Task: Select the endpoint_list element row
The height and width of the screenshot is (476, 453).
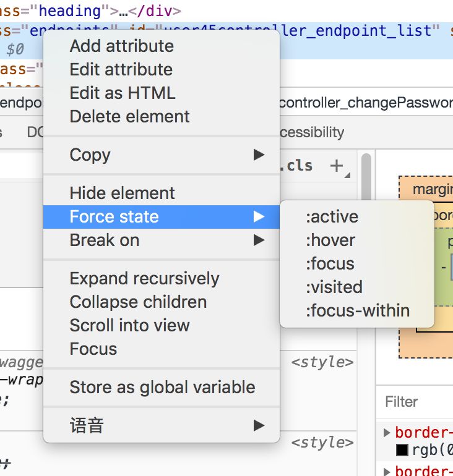Action: click(226, 40)
